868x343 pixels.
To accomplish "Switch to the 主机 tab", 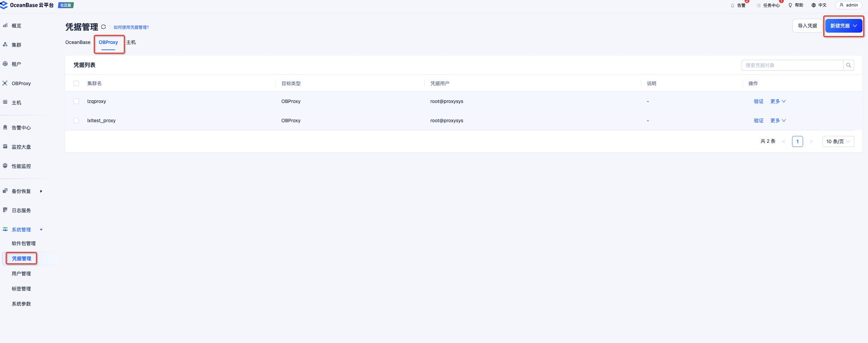I will [x=131, y=42].
